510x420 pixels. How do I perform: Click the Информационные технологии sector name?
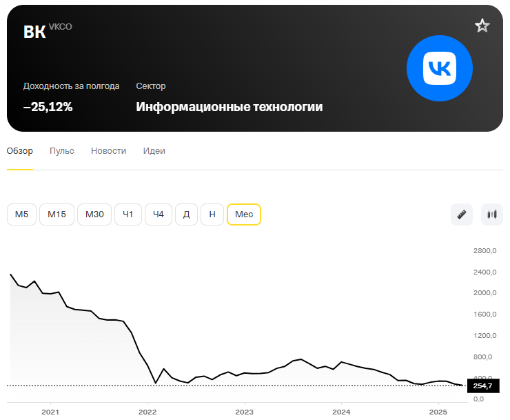coord(229,107)
